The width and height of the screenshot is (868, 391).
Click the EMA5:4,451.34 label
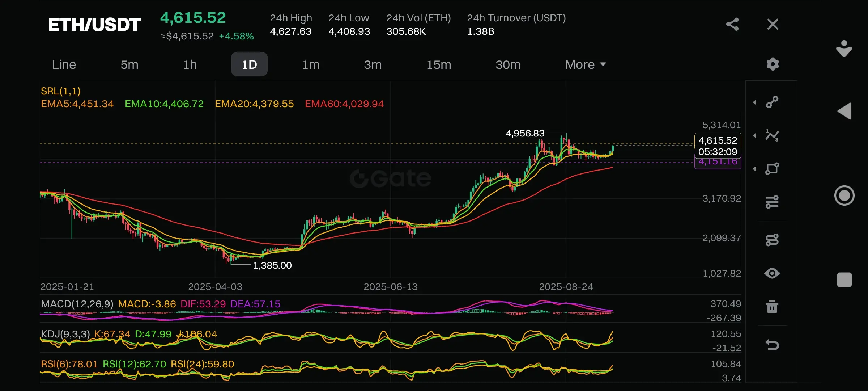pyautogui.click(x=77, y=104)
